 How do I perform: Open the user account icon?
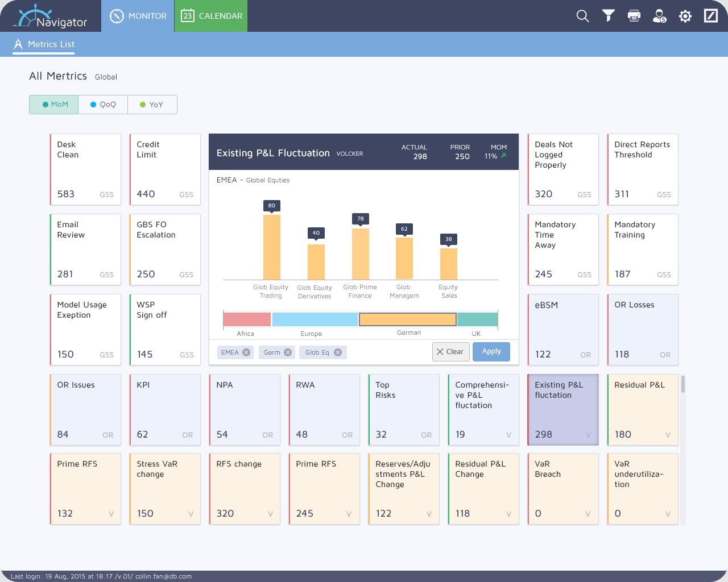click(x=660, y=16)
